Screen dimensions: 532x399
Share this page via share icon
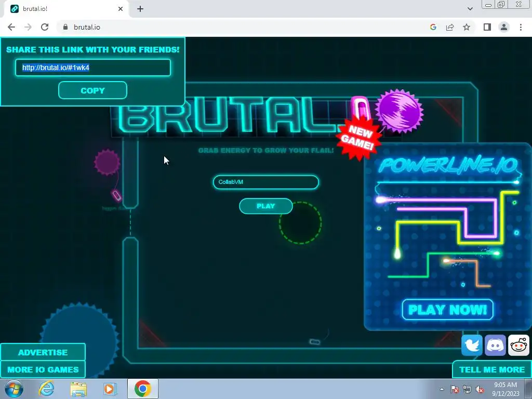(450, 27)
